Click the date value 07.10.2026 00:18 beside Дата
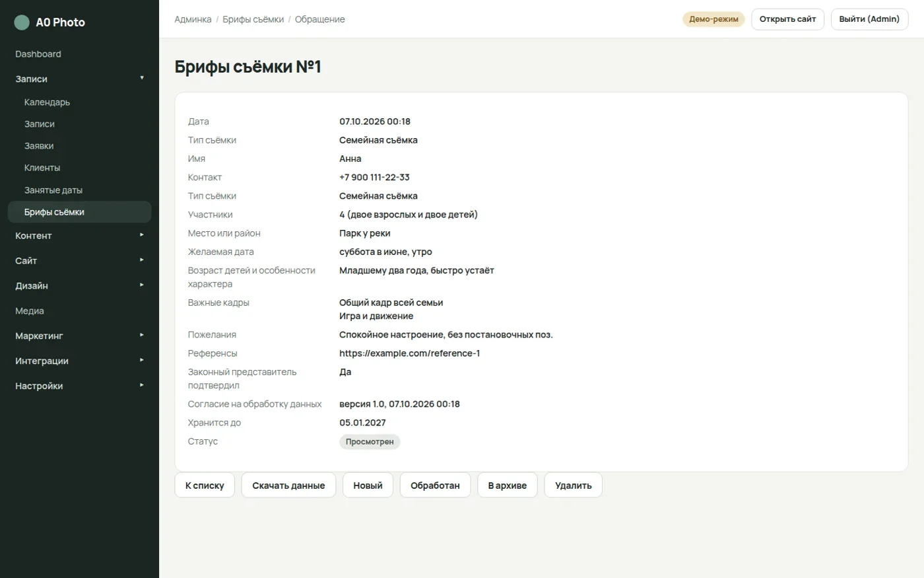The height and width of the screenshot is (578, 924). point(375,122)
